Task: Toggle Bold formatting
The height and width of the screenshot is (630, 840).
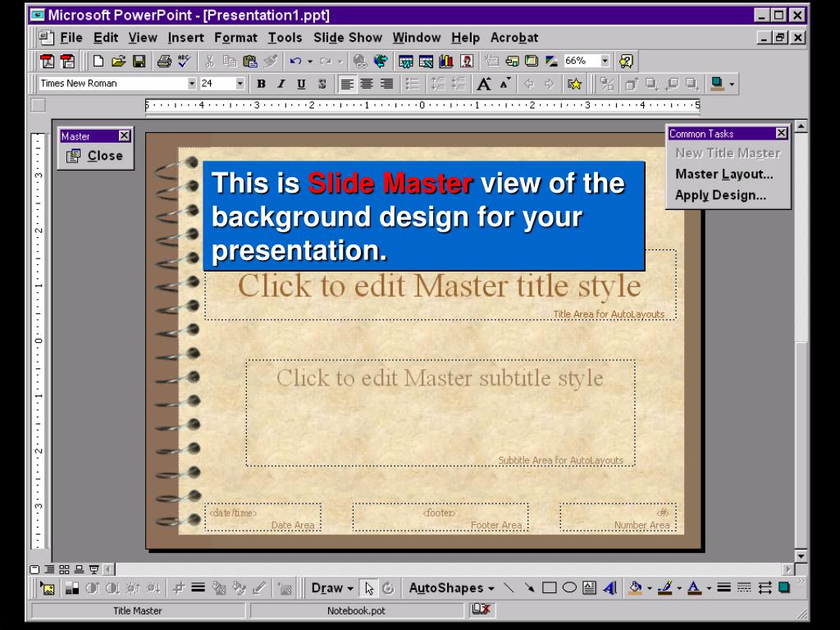Action: click(261, 84)
